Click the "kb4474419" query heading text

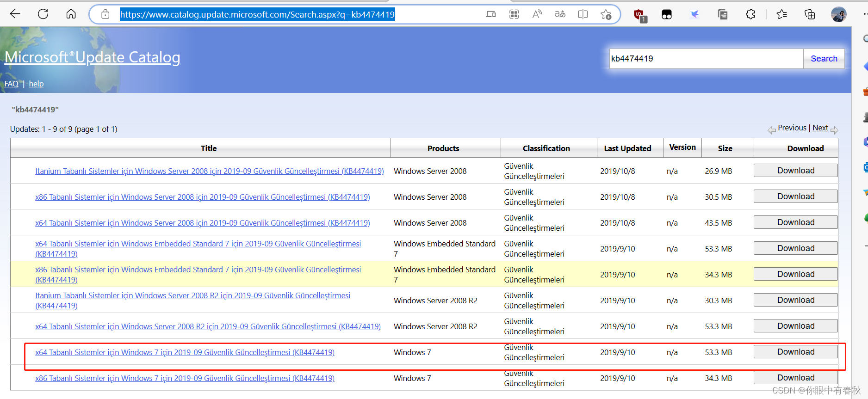pyautogui.click(x=35, y=110)
